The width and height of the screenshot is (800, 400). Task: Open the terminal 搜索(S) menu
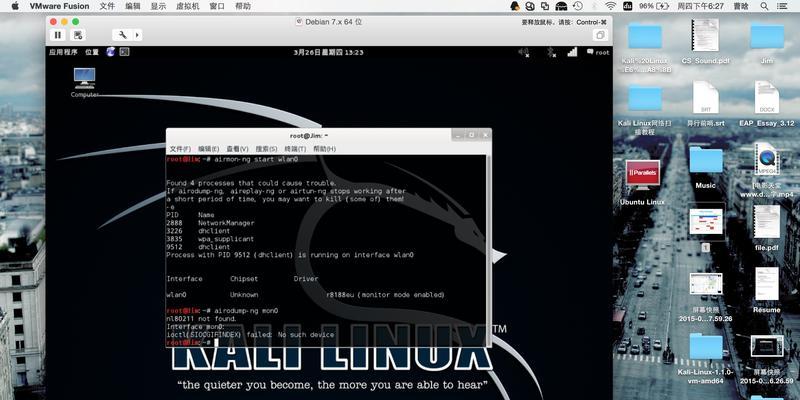click(x=266, y=149)
